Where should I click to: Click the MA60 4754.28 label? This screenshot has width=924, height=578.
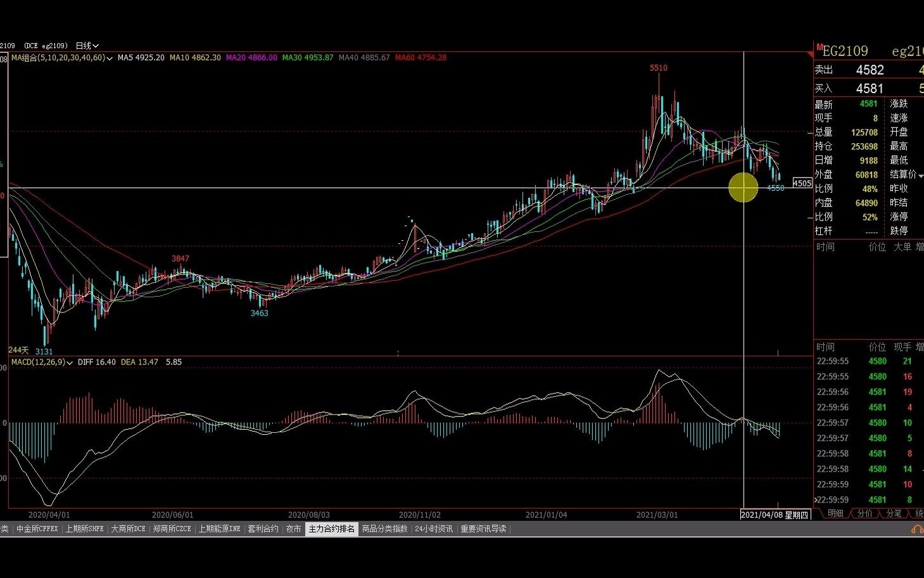tap(421, 58)
